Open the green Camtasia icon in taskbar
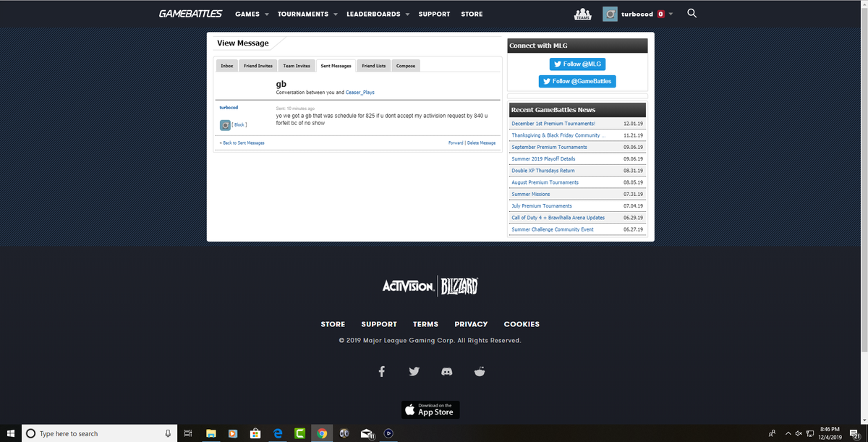The width and height of the screenshot is (868, 442). (x=299, y=433)
